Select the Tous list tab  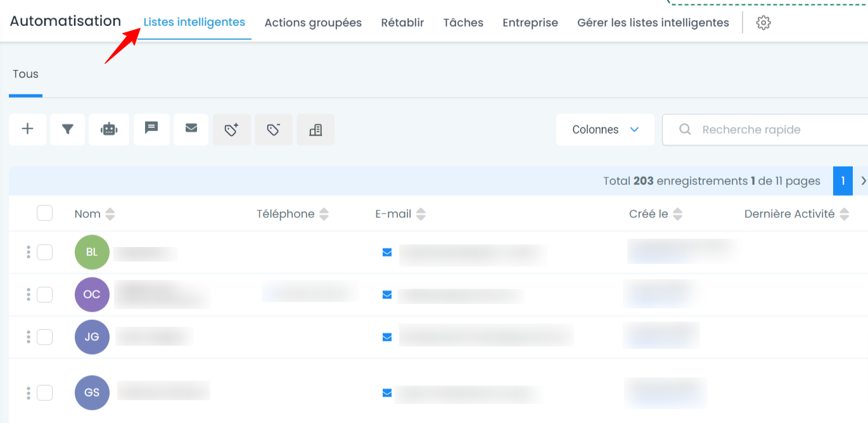pyautogui.click(x=25, y=74)
